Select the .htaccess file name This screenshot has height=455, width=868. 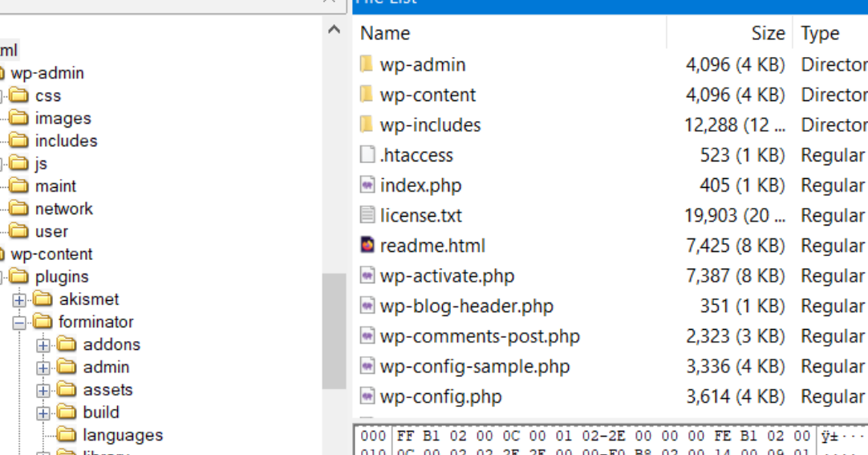click(x=417, y=155)
